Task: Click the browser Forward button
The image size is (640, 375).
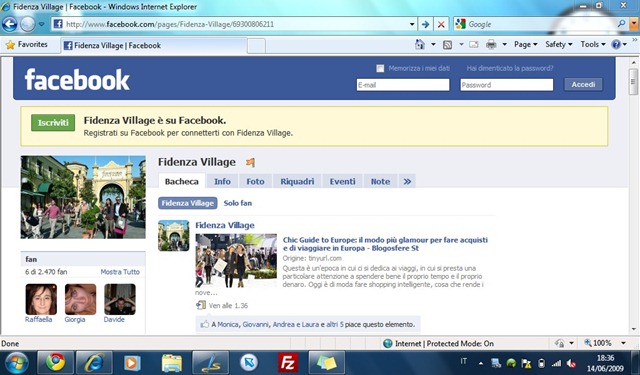Action: pos(28,24)
